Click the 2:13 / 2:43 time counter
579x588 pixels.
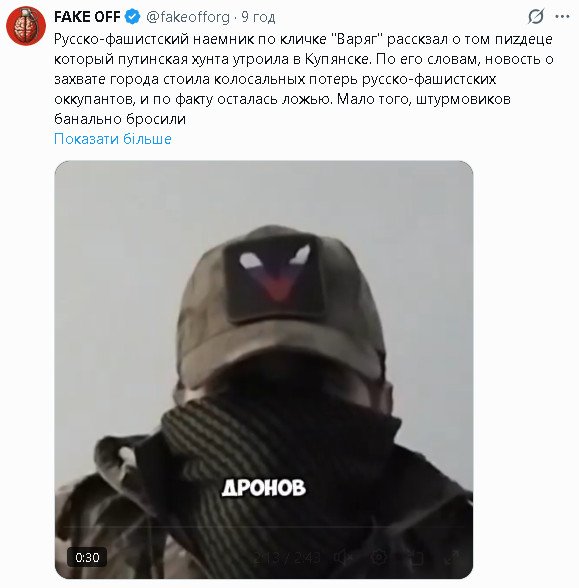tap(287, 558)
